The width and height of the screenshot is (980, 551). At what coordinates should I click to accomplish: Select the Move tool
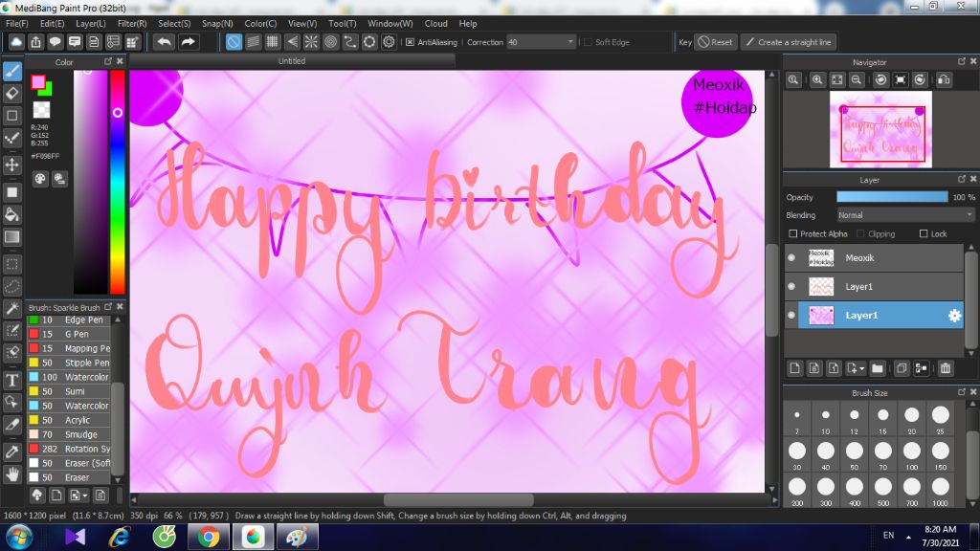[11, 165]
